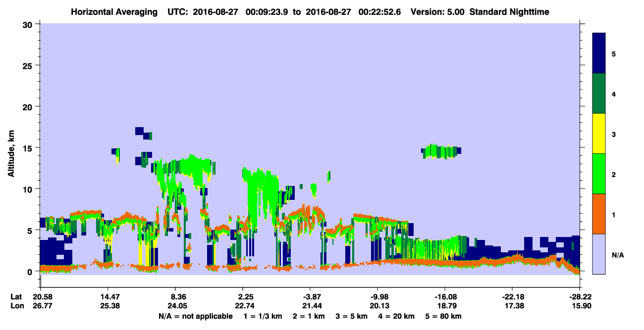Click the legend text '1 = 1/3 km'
The image size is (644, 330).
pos(262,316)
